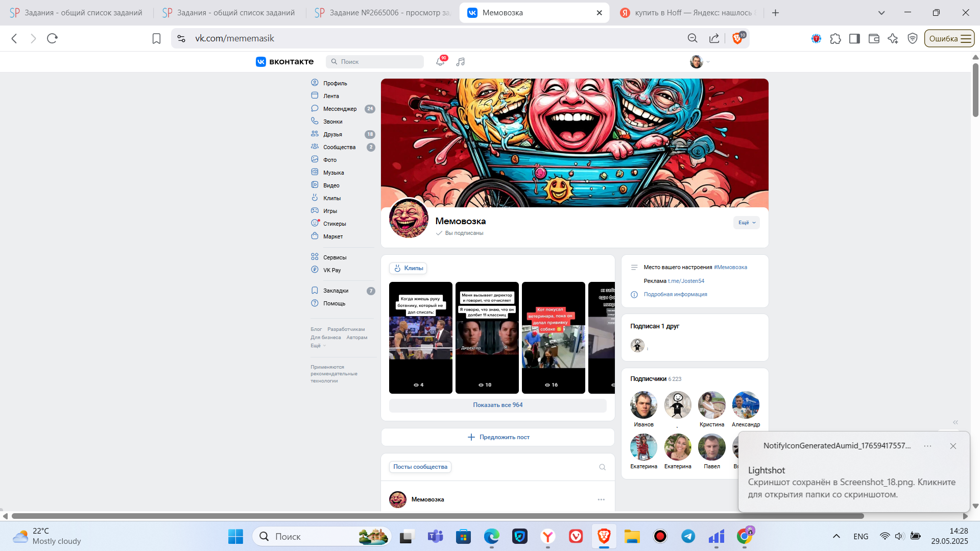Open subscriber Кристина's avatar
Image resolution: width=980 pixels, height=551 pixels.
pyautogui.click(x=712, y=405)
